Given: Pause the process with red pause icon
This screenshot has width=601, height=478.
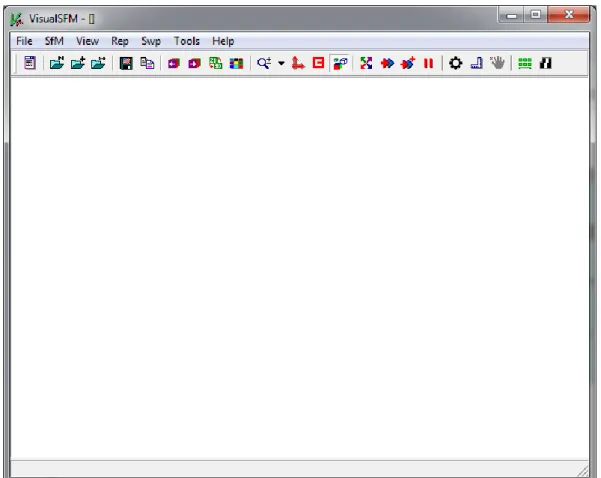Looking at the screenshot, I should tap(429, 63).
